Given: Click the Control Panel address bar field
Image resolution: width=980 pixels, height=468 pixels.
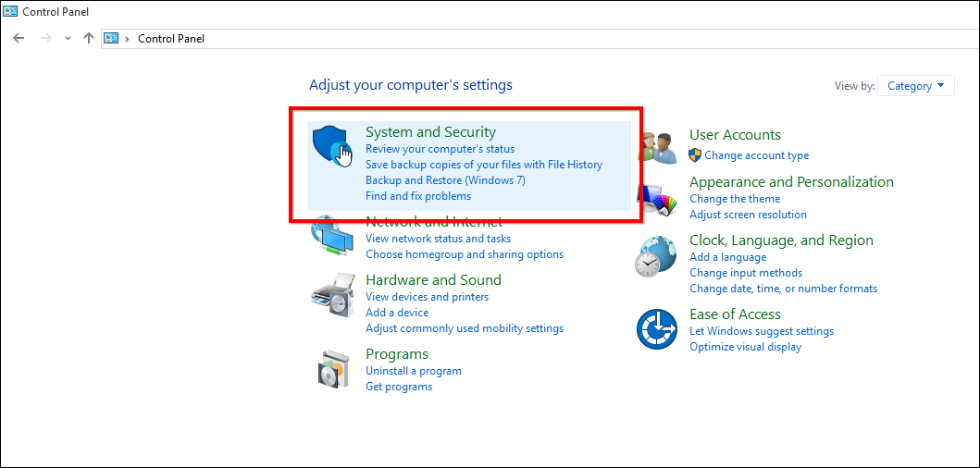Looking at the screenshot, I should click(540, 38).
